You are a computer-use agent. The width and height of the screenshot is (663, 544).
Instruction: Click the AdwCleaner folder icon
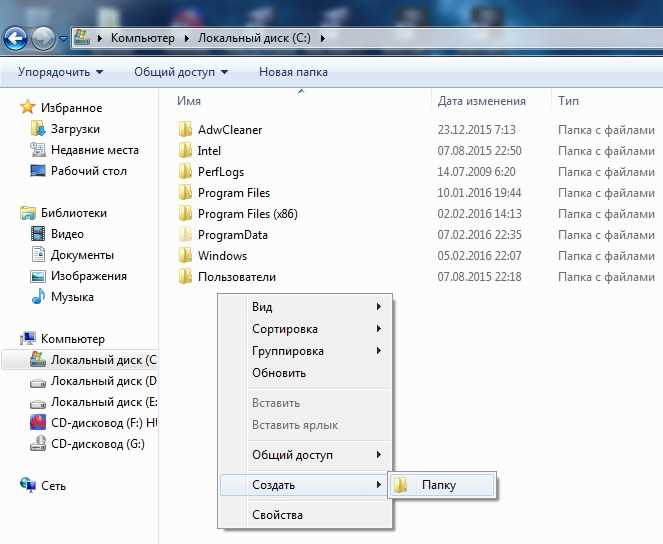(x=184, y=130)
